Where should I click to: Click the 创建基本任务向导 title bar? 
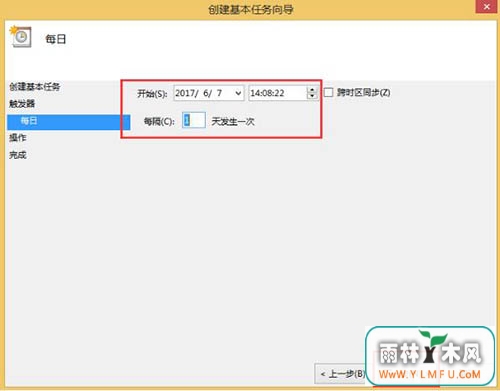250,9
